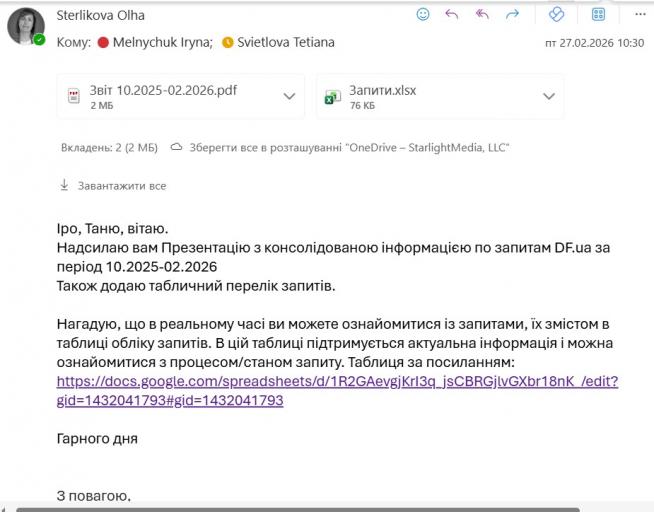
Task: Click the green presence badge on the sender photo
Action: 40,40
